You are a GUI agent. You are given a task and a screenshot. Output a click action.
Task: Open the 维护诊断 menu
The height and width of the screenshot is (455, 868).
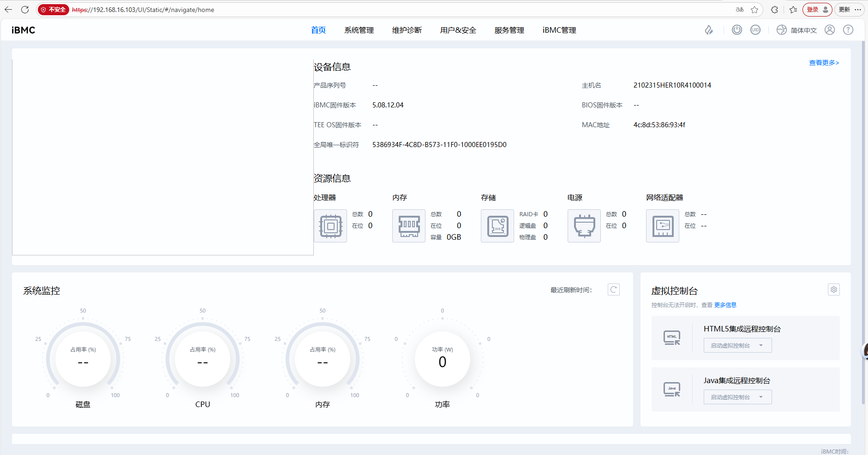[407, 30]
